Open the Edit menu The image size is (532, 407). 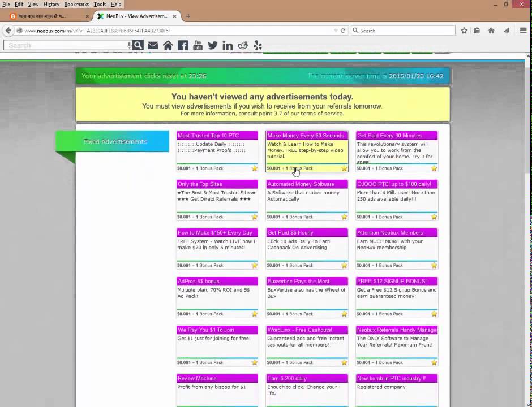[x=19, y=5]
